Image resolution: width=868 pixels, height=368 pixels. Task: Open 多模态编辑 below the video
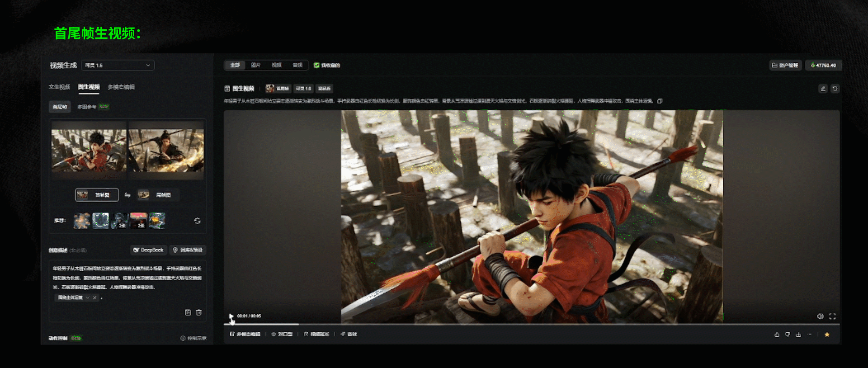pyautogui.click(x=245, y=334)
